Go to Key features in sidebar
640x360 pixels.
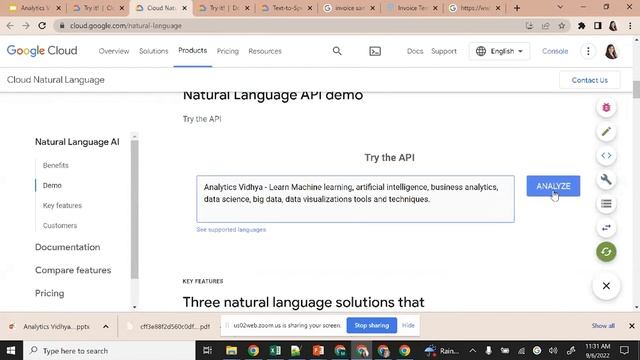tap(62, 205)
